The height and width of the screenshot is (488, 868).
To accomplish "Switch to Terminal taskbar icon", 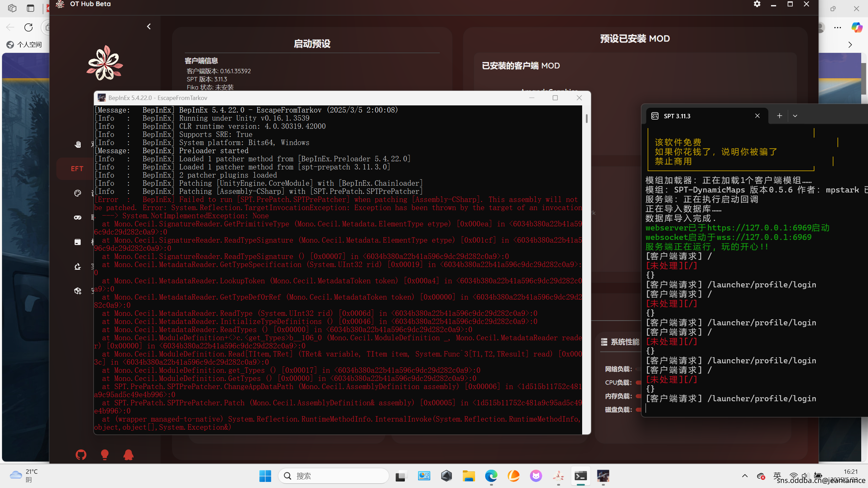I will pyautogui.click(x=580, y=476).
